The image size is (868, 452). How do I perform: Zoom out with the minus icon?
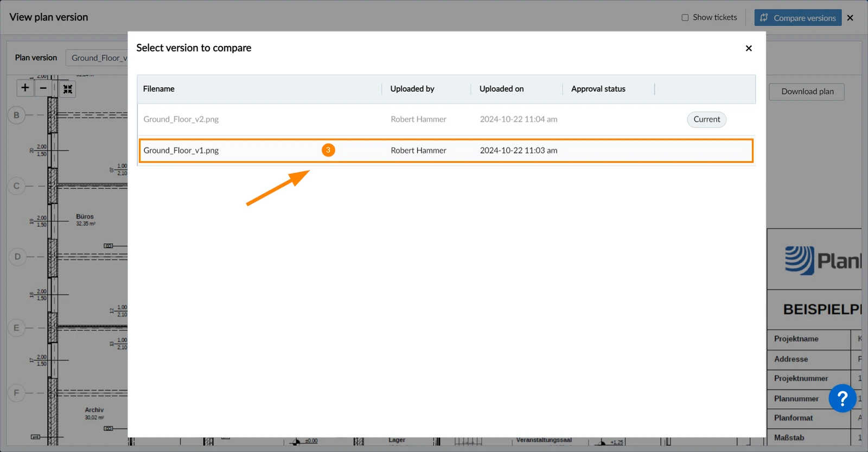43,88
